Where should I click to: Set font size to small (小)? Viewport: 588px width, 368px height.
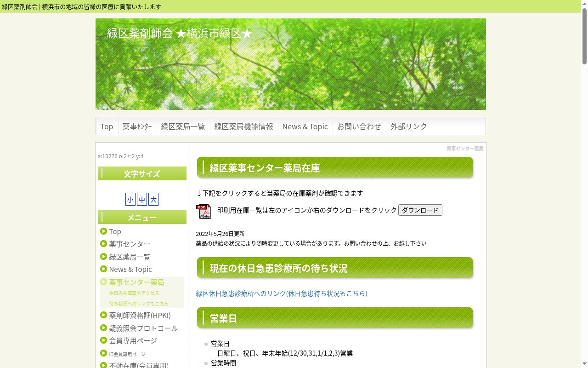tap(130, 199)
